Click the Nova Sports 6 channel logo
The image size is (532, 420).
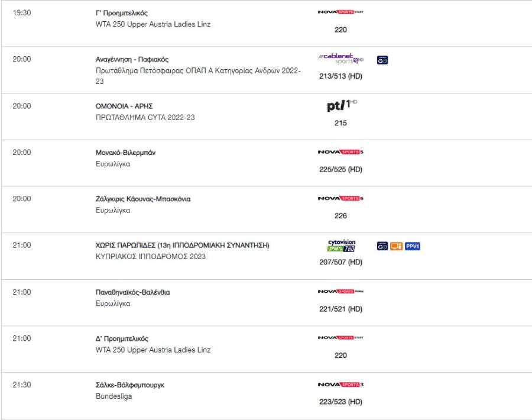pos(340,199)
